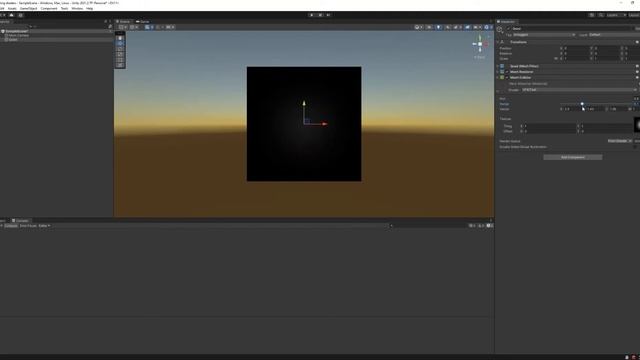Open the Mesh Renderer component options menu
This screenshot has width=640, height=360.
[637, 72]
